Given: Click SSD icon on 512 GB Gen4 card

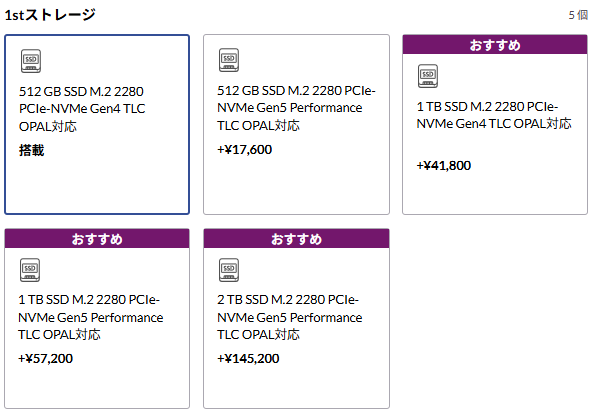Looking at the screenshot, I should 31,61.
